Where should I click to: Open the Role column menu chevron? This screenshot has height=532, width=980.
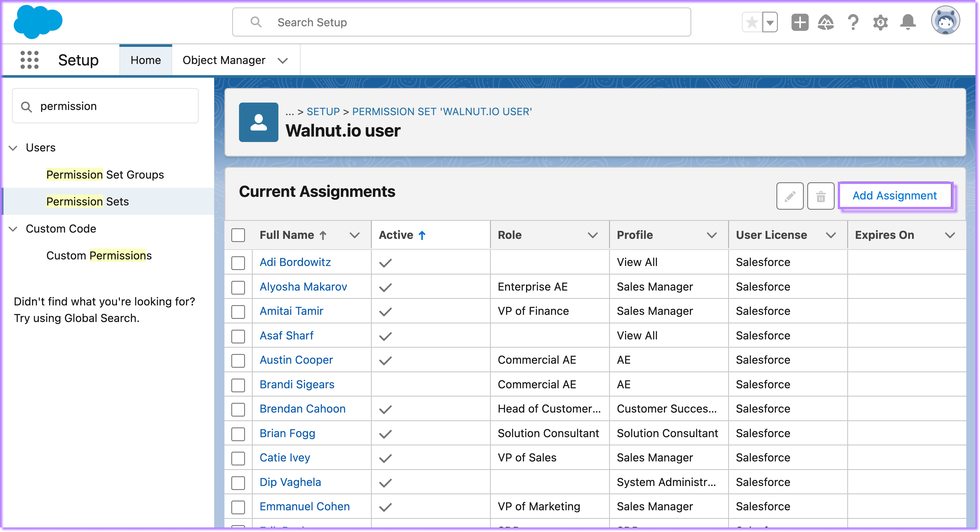click(593, 235)
